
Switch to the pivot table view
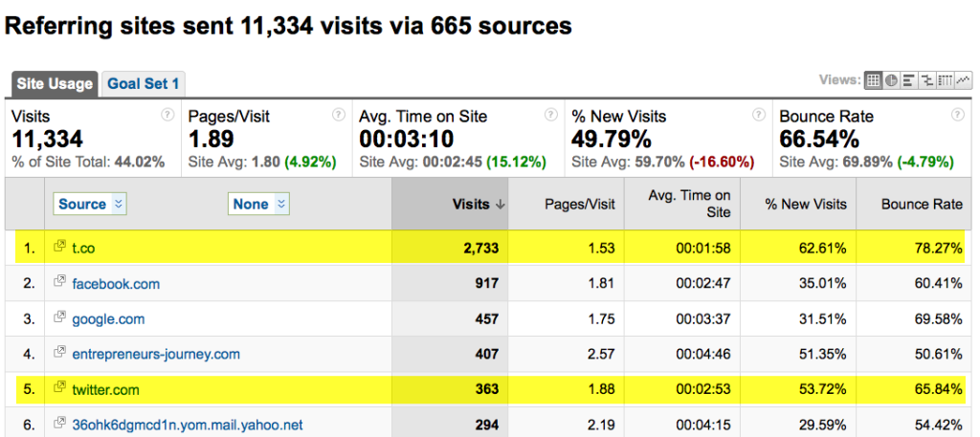point(945,80)
